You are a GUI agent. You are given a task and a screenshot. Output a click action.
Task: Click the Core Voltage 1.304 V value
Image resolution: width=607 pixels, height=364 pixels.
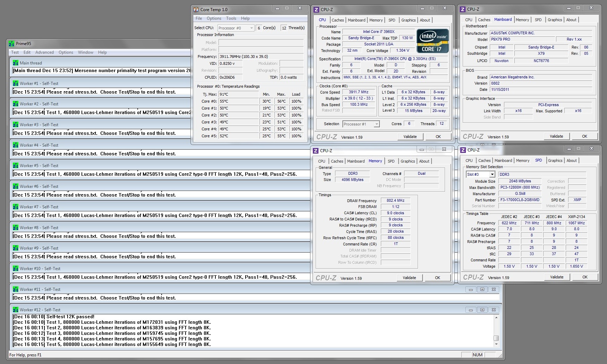click(402, 51)
